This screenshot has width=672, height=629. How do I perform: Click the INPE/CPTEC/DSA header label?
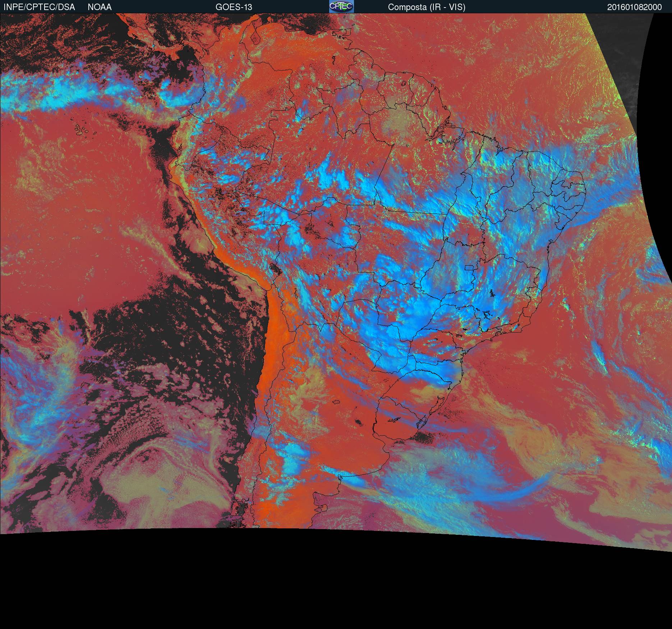(x=39, y=7)
